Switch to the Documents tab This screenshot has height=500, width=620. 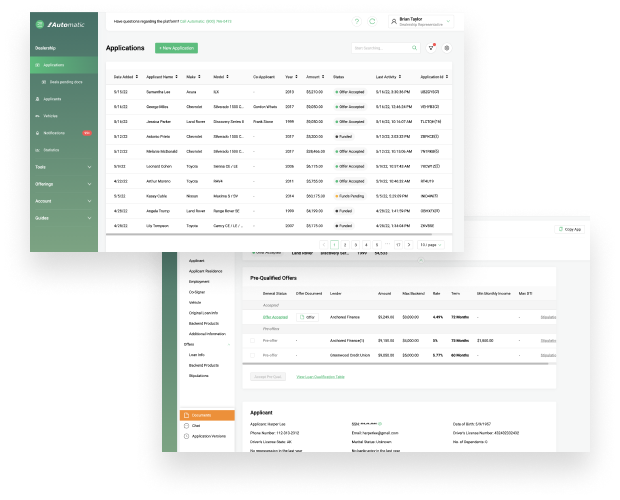[207, 414]
